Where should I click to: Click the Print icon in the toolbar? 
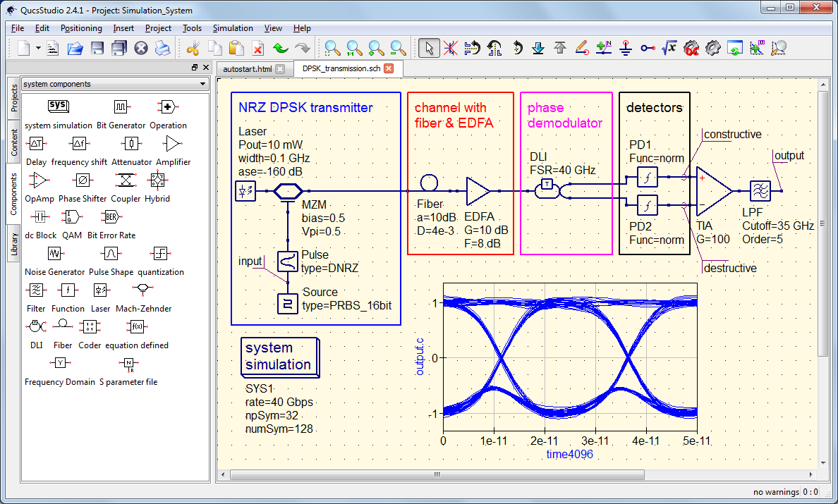163,48
